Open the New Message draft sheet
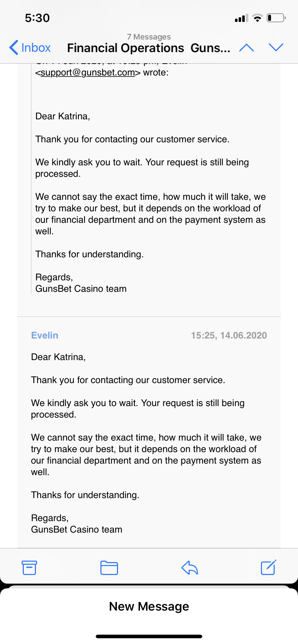The width and height of the screenshot is (298, 644). click(149, 607)
